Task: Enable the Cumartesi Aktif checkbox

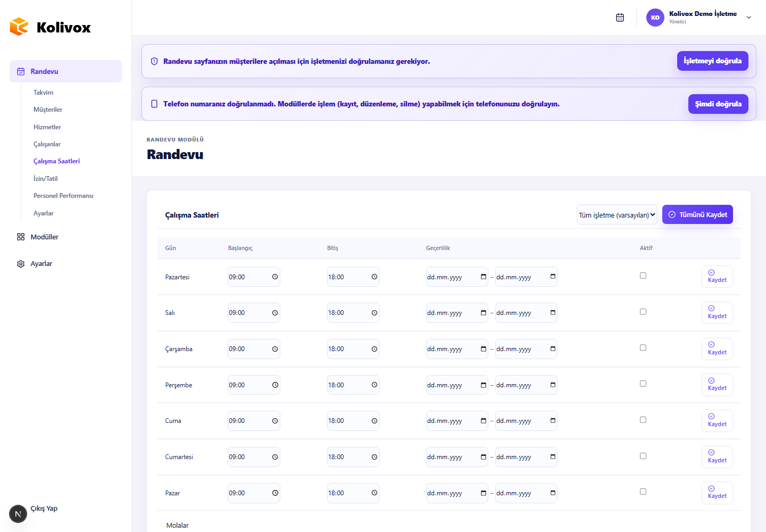Action: tap(643, 456)
